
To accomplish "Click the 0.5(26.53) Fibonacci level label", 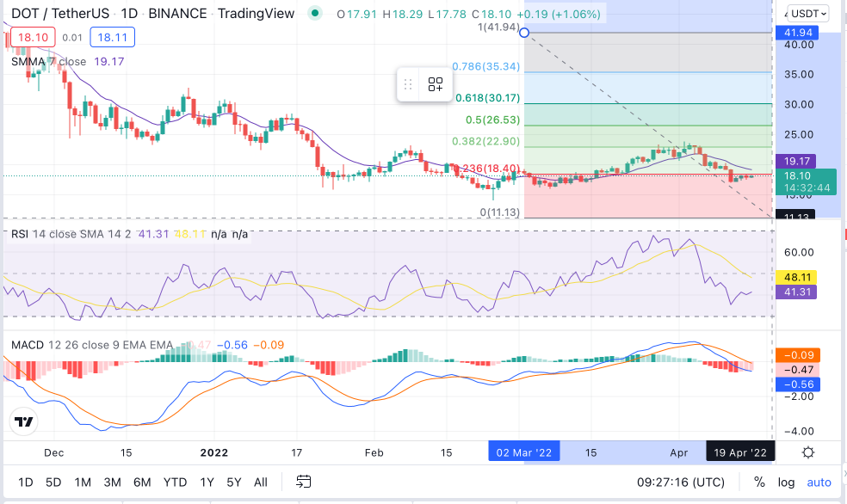I will click(492, 120).
